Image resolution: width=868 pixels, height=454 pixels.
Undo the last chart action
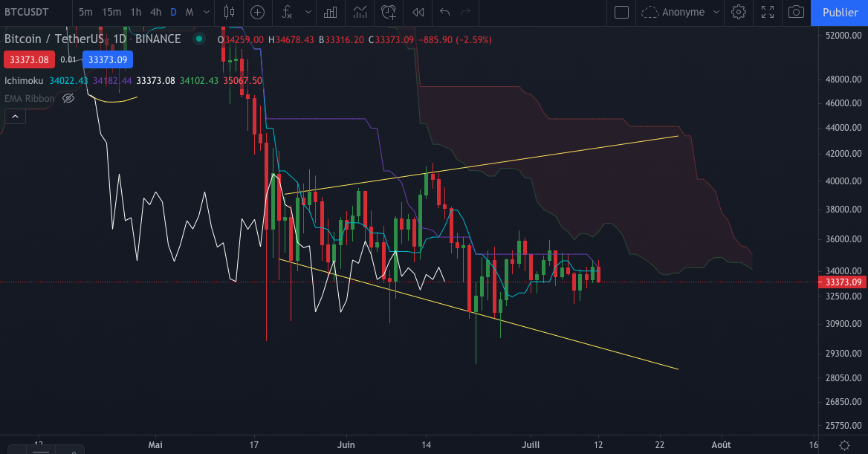445,13
